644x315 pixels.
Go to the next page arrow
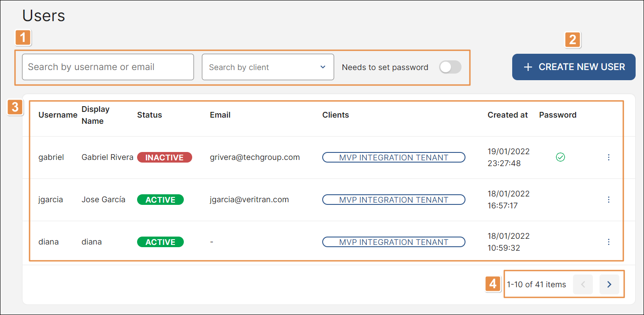point(609,285)
